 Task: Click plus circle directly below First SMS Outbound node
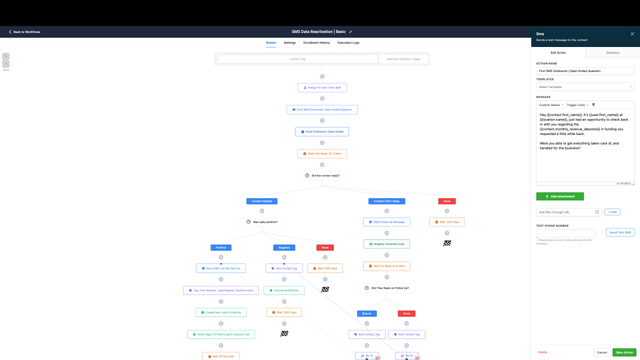[322, 121]
